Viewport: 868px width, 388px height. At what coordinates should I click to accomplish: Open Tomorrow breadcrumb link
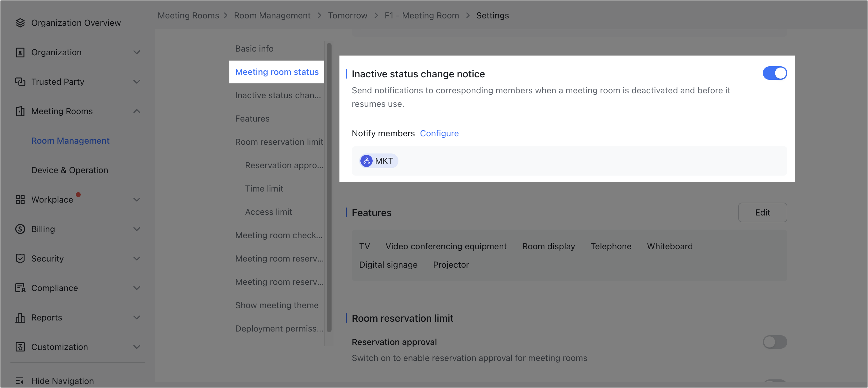click(348, 16)
